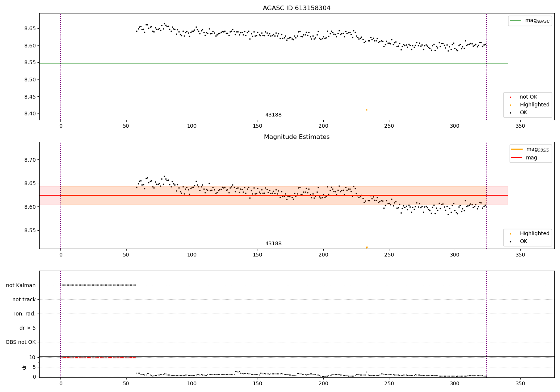
Task: Click x-axis tick 350 under the bottom plot
Action: [x=520, y=383]
